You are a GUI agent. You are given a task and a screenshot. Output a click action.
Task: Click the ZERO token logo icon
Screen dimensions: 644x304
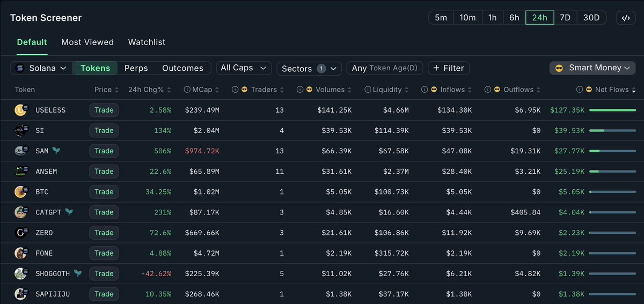(20, 232)
